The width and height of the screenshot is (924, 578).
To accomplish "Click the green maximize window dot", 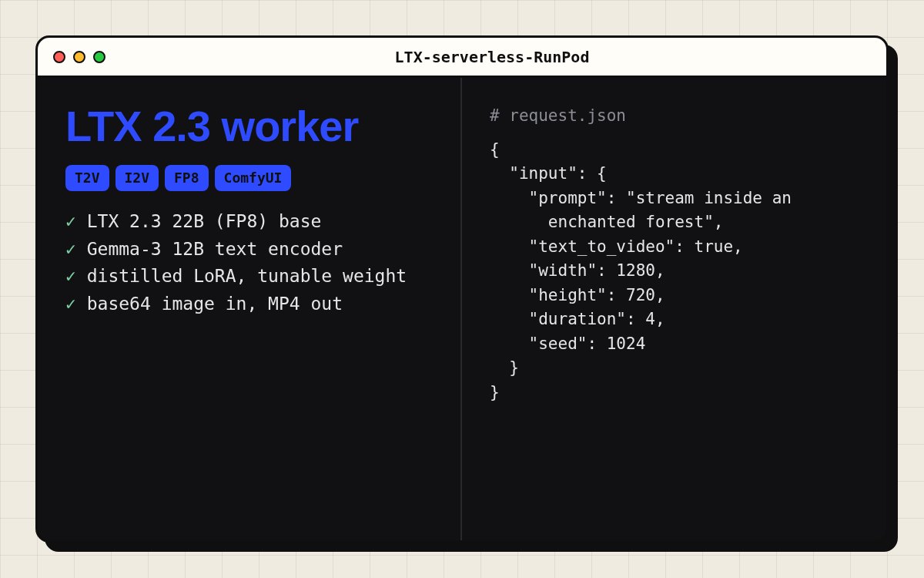I will [99, 57].
